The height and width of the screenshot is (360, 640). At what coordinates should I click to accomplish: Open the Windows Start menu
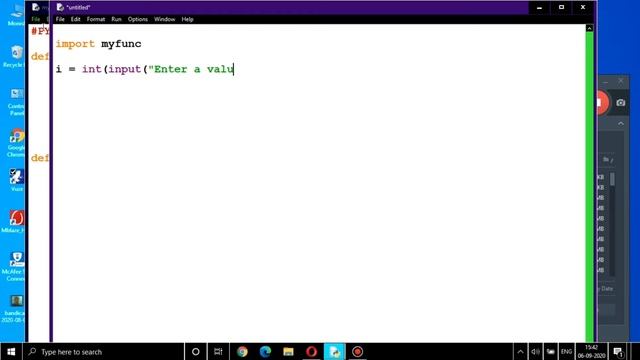[11, 351]
